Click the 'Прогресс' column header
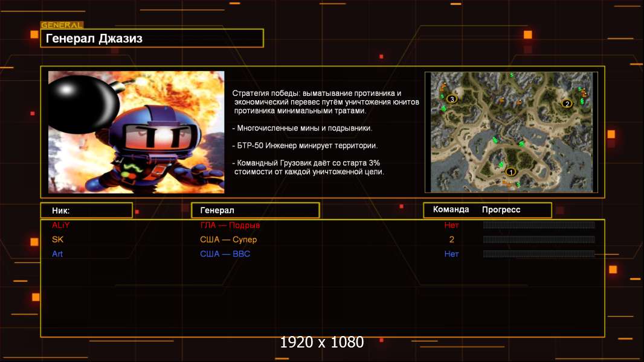This screenshot has height=362, width=644. [x=501, y=209]
